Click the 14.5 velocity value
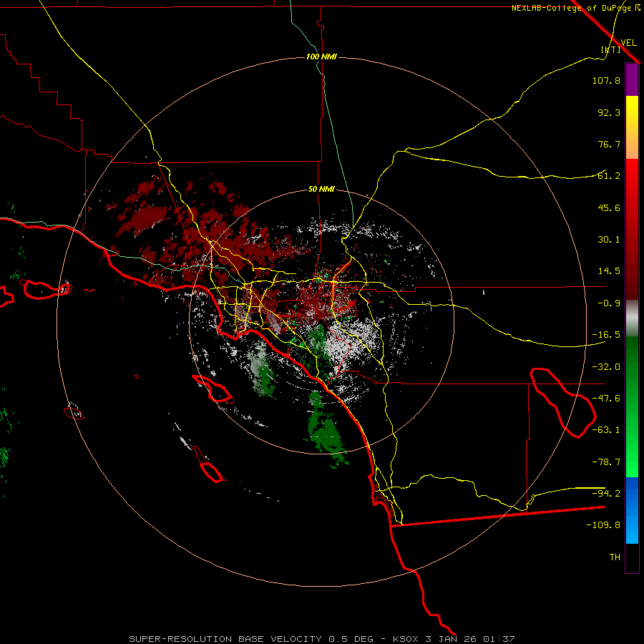This screenshot has height=644, width=644. point(609,271)
